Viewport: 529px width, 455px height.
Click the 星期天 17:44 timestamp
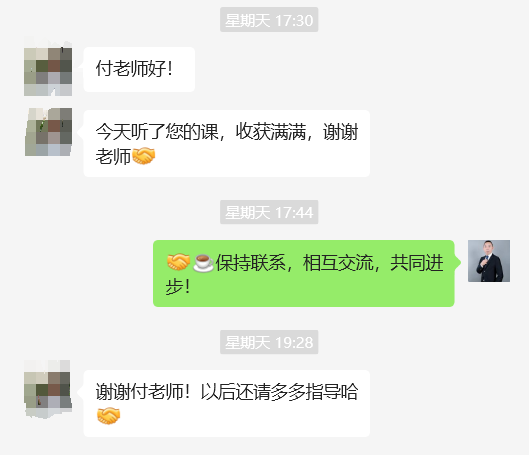(269, 212)
